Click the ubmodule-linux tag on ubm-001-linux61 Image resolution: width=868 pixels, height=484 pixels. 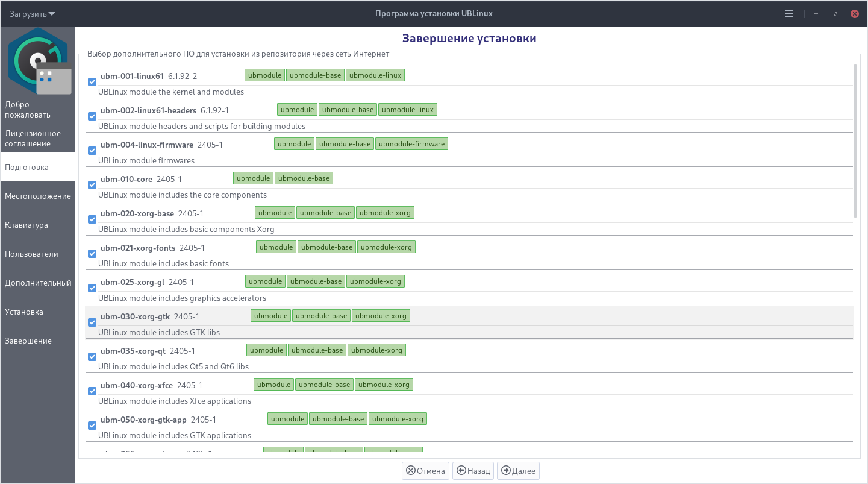tap(375, 75)
